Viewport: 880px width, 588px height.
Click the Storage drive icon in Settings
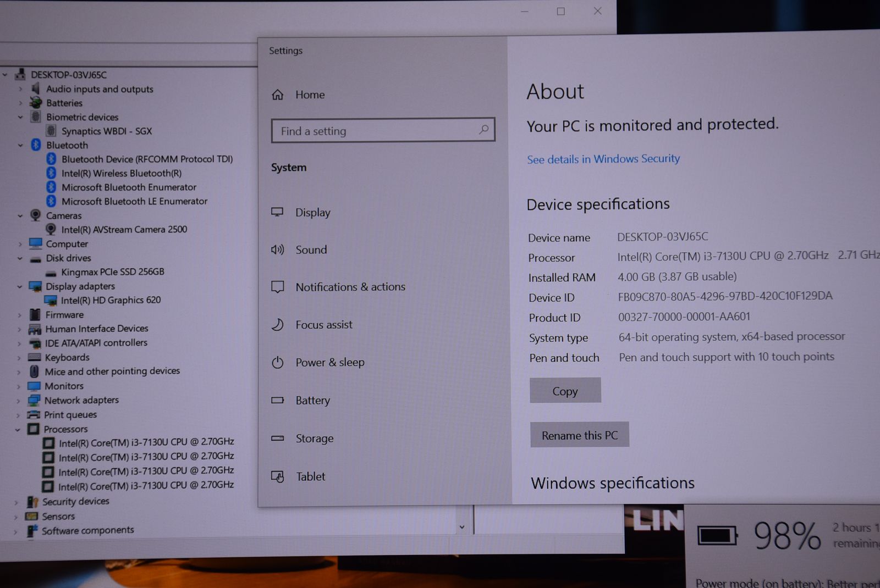(x=278, y=438)
